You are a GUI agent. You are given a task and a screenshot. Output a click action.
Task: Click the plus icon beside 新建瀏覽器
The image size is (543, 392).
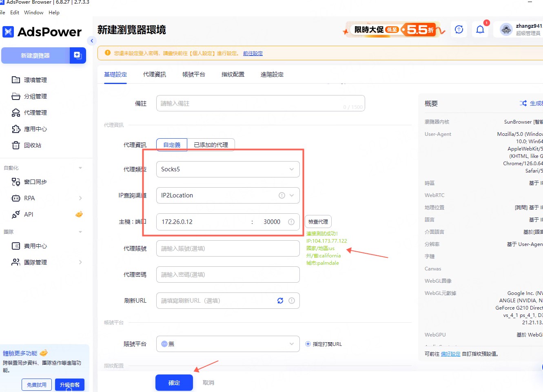(x=78, y=55)
